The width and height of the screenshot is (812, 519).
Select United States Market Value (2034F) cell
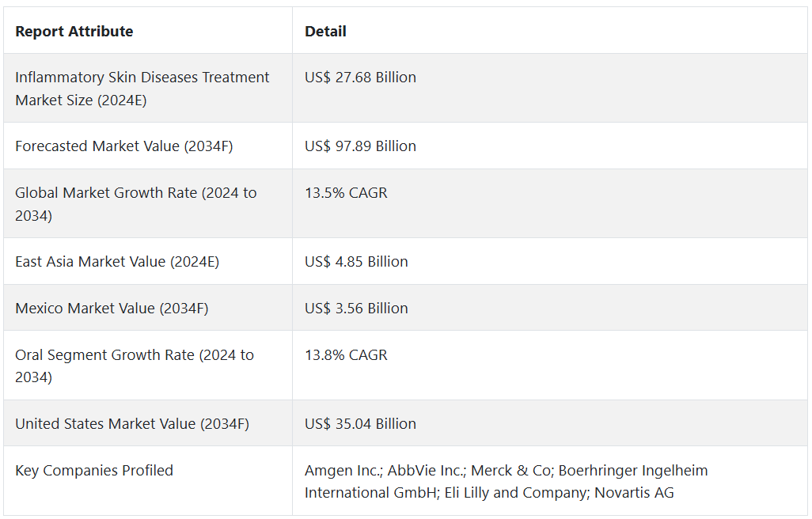(x=132, y=424)
